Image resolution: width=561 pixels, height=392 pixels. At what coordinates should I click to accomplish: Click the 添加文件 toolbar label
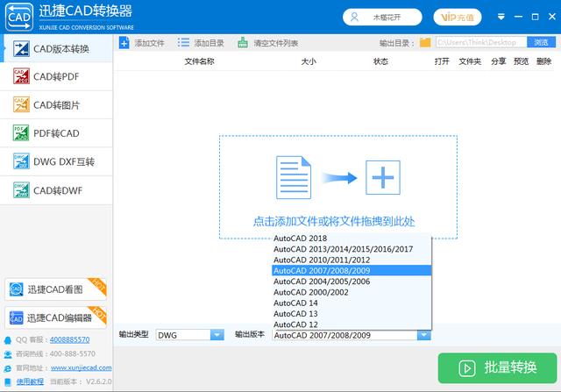click(150, 43)
